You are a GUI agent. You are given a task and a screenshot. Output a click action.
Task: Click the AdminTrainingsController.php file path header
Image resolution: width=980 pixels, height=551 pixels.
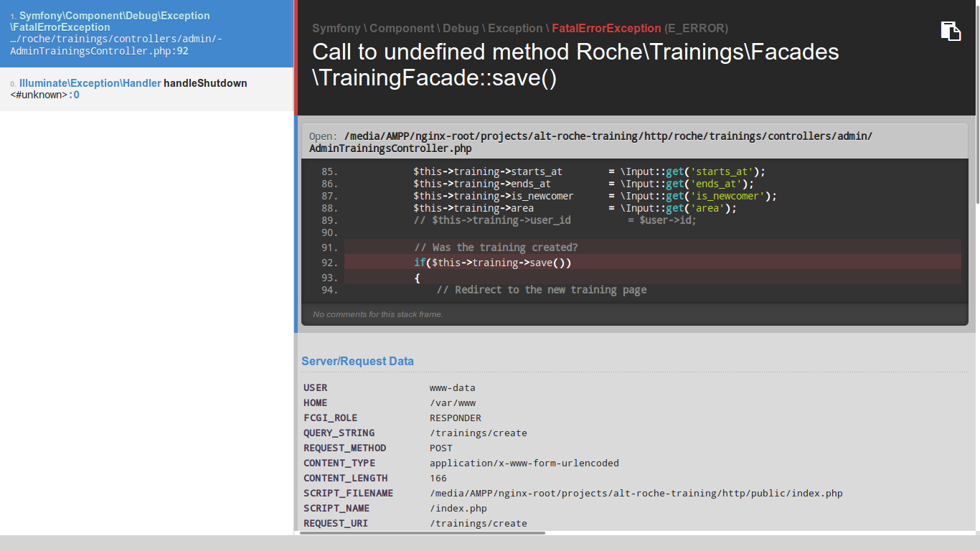635,142
